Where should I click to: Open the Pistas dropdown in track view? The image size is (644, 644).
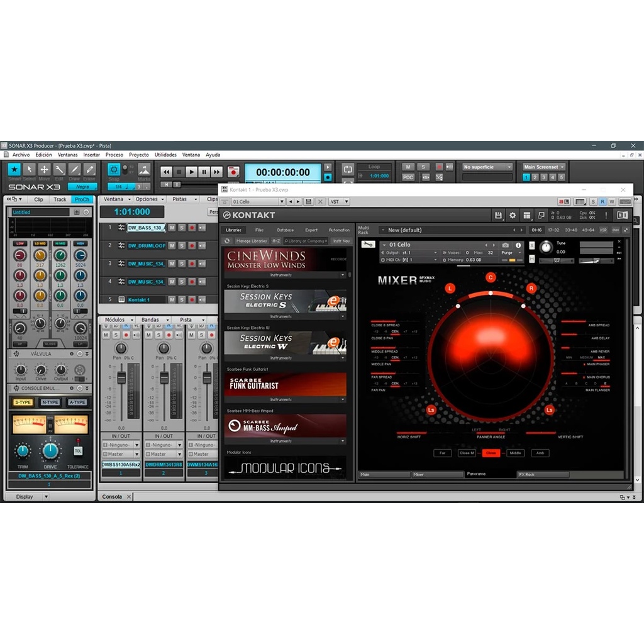184,199
